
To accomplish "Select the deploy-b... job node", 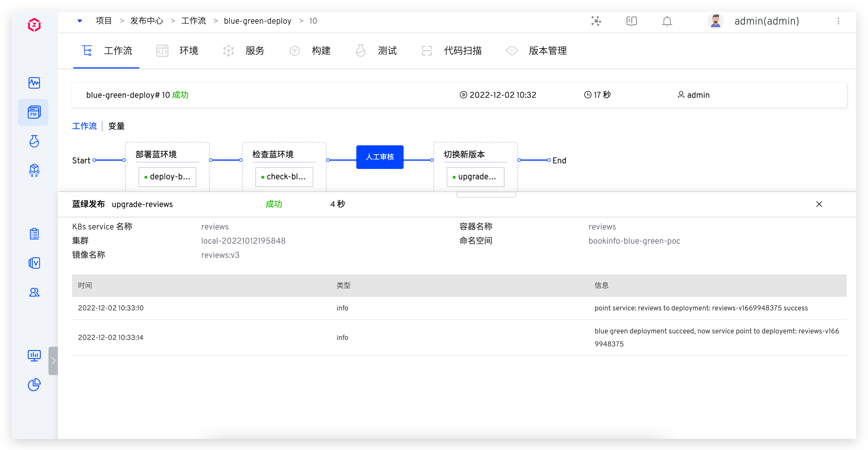I will [x=167, y=177].
